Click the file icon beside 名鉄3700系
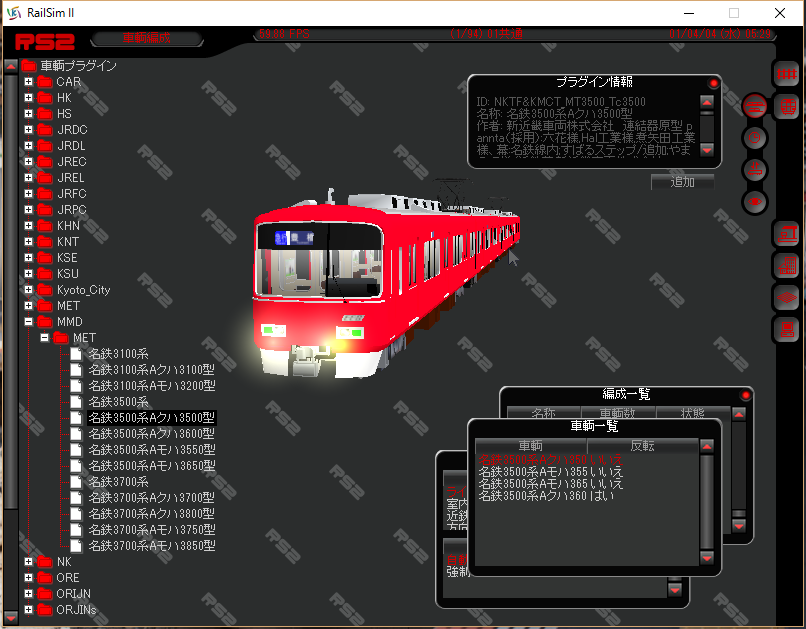The height and width of the screenshot is (629, 806). point(76,482)
